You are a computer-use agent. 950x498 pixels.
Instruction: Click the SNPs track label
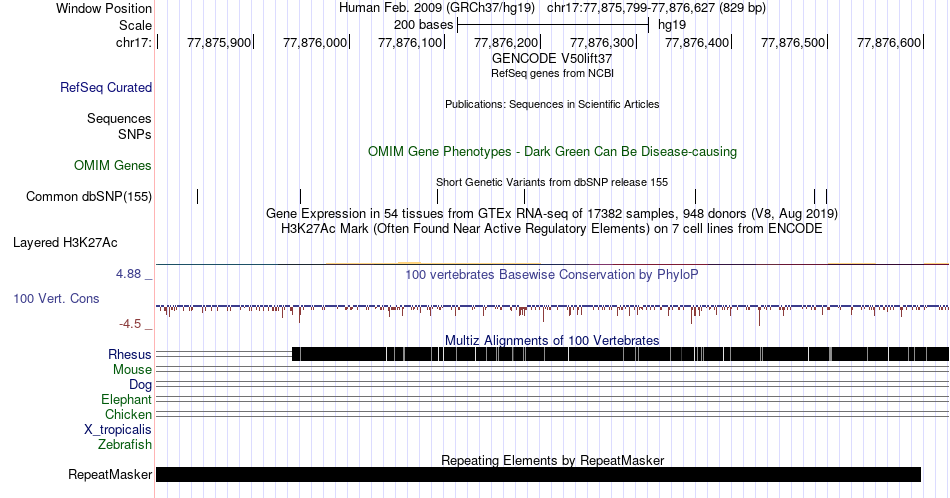(135, 134)
